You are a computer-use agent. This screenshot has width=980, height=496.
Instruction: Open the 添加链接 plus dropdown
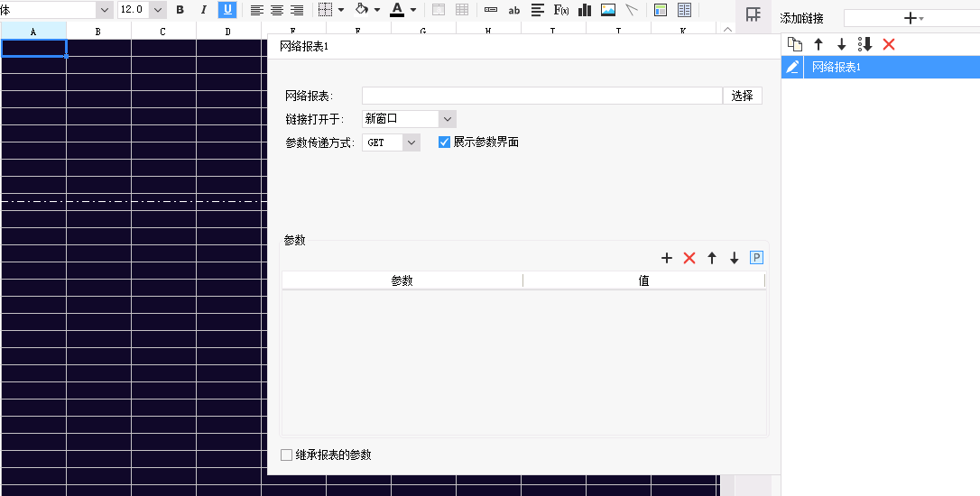point(913,19)
